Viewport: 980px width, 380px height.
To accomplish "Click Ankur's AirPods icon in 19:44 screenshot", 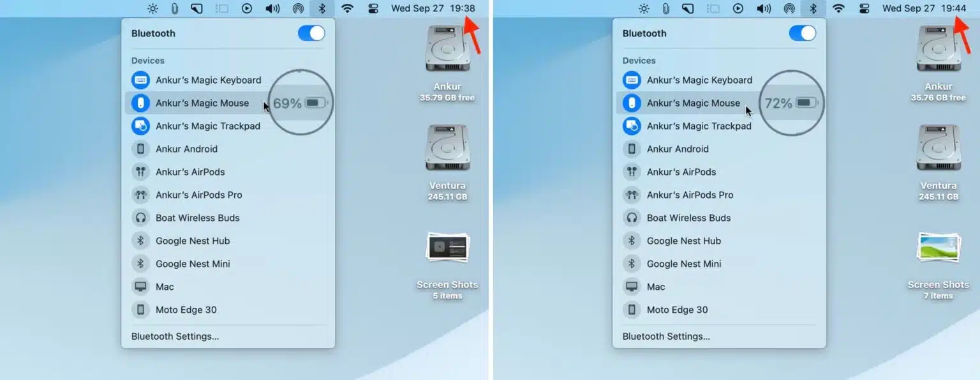I will tap(632, 172).
